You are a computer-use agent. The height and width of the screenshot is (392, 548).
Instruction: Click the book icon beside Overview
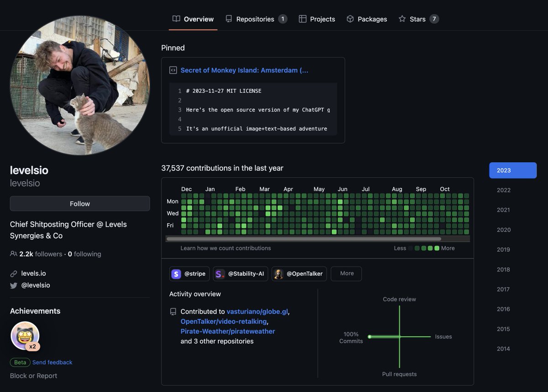pos(176,19)
